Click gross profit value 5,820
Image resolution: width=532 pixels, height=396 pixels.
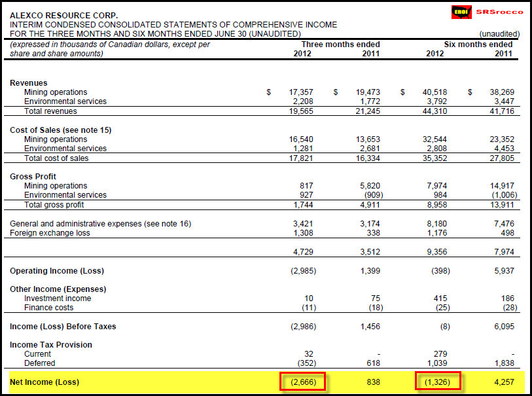[370, 186]
